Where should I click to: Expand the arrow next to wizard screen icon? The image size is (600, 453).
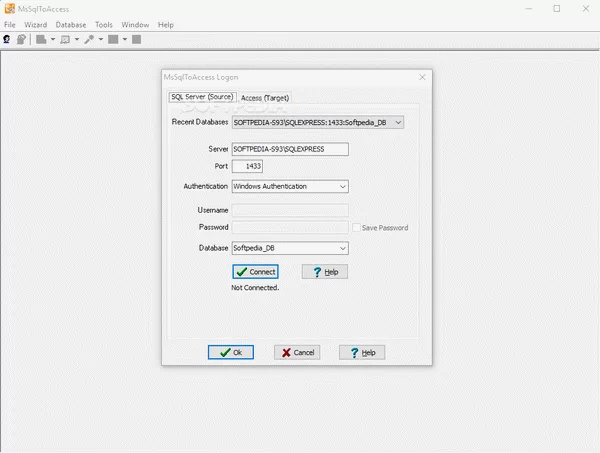tap(77, 39)
